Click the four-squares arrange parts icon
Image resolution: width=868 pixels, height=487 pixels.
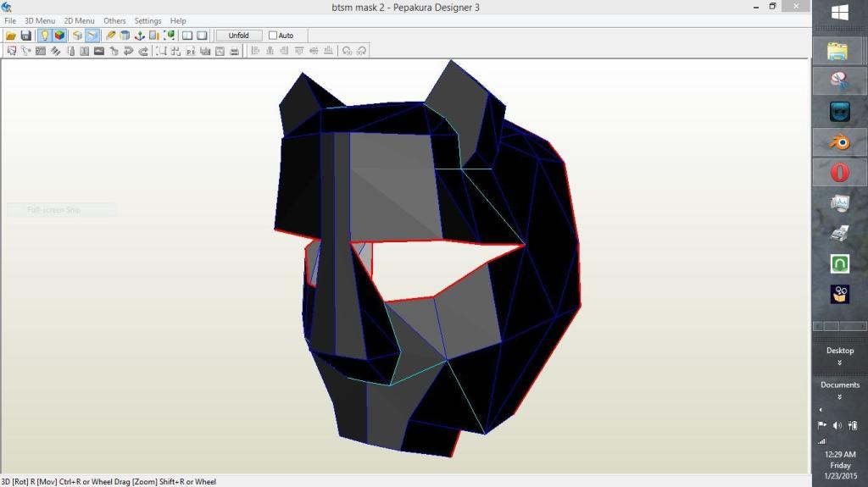[x=176, y=51]
